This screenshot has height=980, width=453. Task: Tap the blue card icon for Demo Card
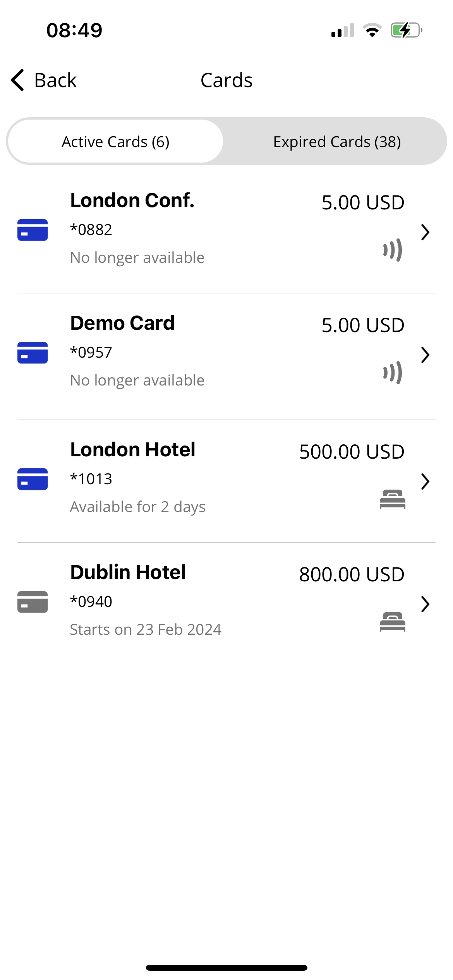pyautogui.click(x=33, y=353)
